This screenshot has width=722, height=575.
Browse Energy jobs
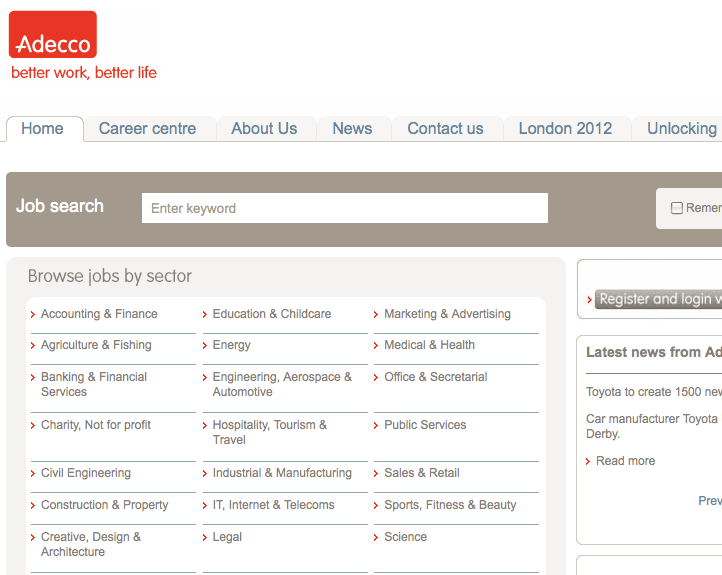pos(232,345)
